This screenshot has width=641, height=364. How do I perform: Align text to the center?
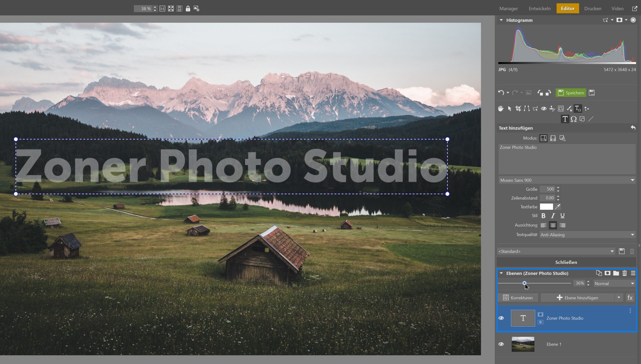point(553,225)
